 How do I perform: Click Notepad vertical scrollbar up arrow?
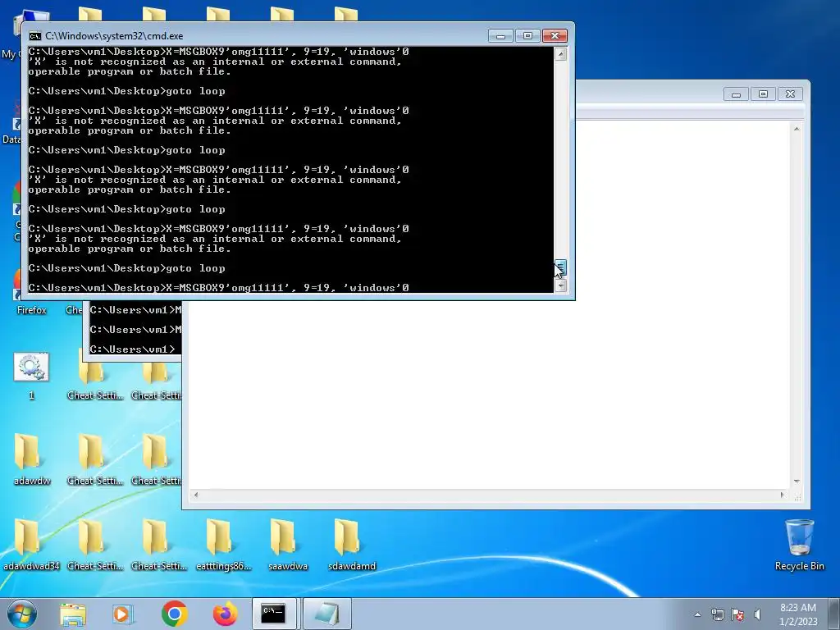pos(797,129)
